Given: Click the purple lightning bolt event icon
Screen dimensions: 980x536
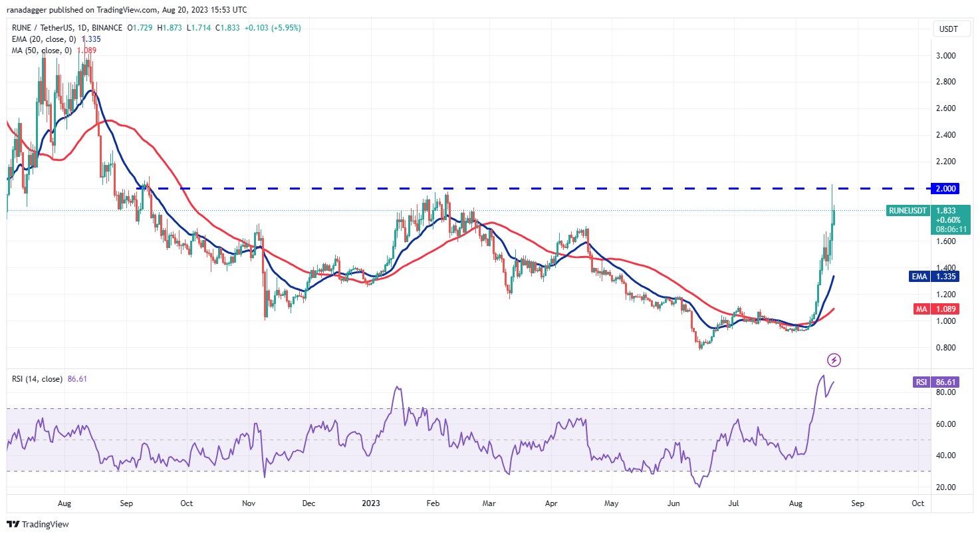Looking at the screenshot, I should [834, 360].
